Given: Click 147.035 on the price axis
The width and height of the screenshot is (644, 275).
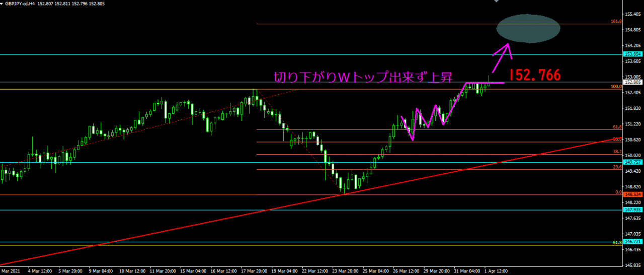Looking at the screenshot, I should point(633,233).
